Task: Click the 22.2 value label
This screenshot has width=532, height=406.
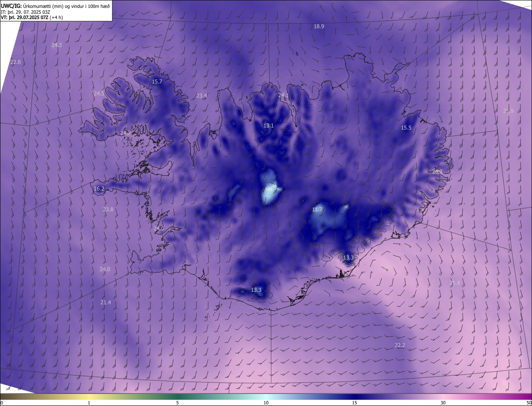Action: [x=400, y=345]
